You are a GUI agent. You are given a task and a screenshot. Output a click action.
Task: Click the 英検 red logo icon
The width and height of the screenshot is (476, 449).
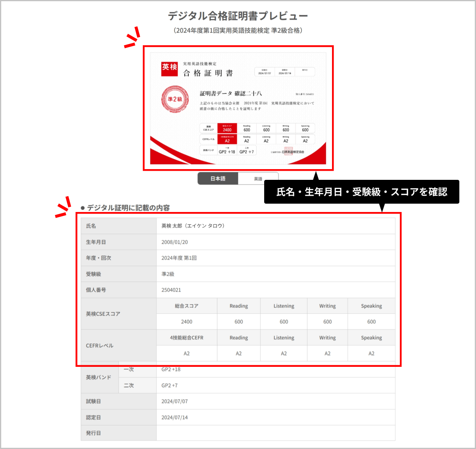(169, 69)
